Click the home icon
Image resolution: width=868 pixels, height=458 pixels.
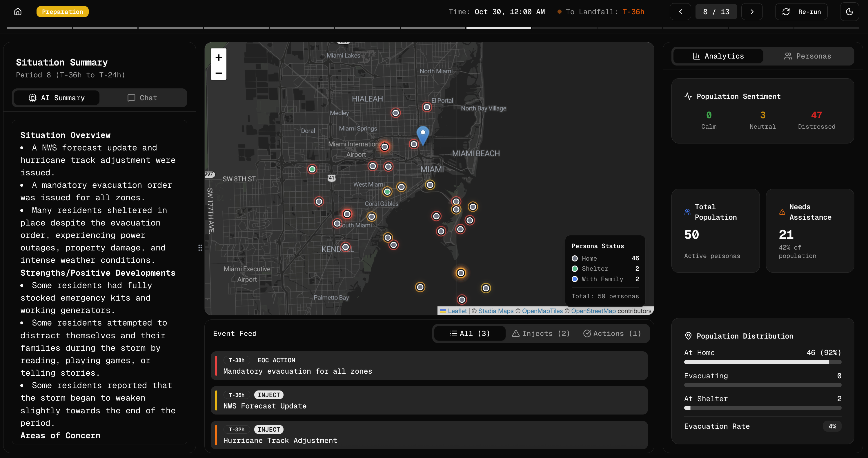tap(18, 12)
